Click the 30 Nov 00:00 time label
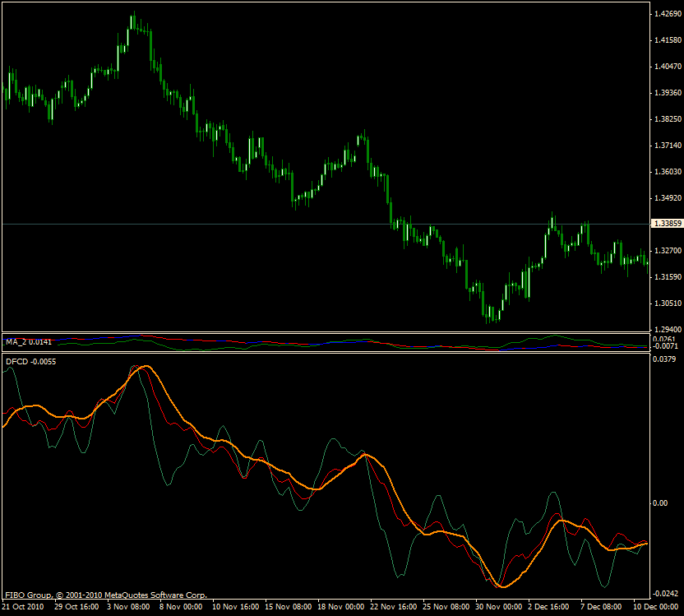684x616 pixels. pyautogui.click(x=498, y=607)
